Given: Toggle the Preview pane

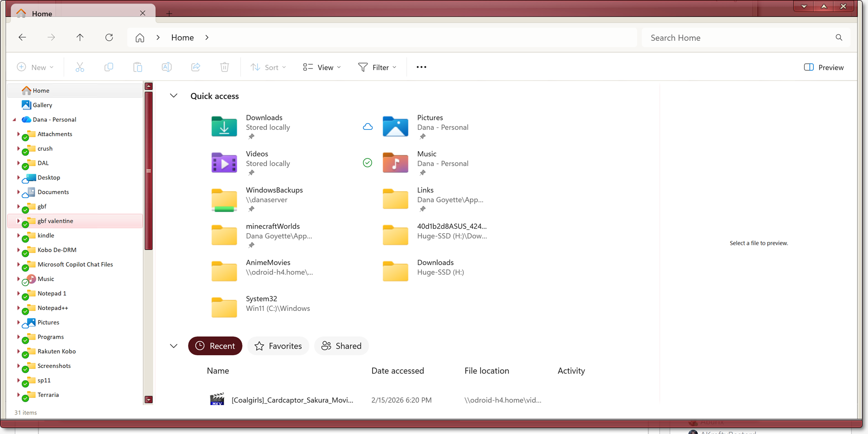Looking at the screenshot, I should (824, 67).
